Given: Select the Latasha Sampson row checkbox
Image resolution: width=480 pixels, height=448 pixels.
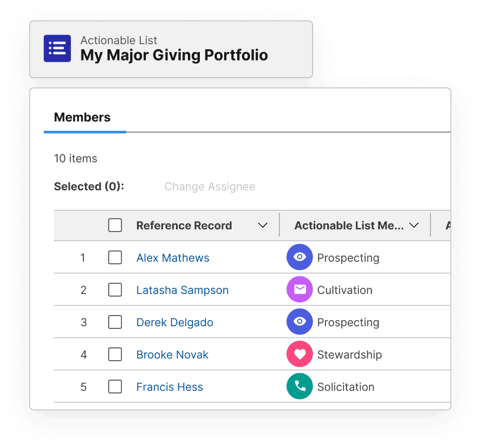Looking at the screenshot, I should pyautogui.click(x=115, y=290).
